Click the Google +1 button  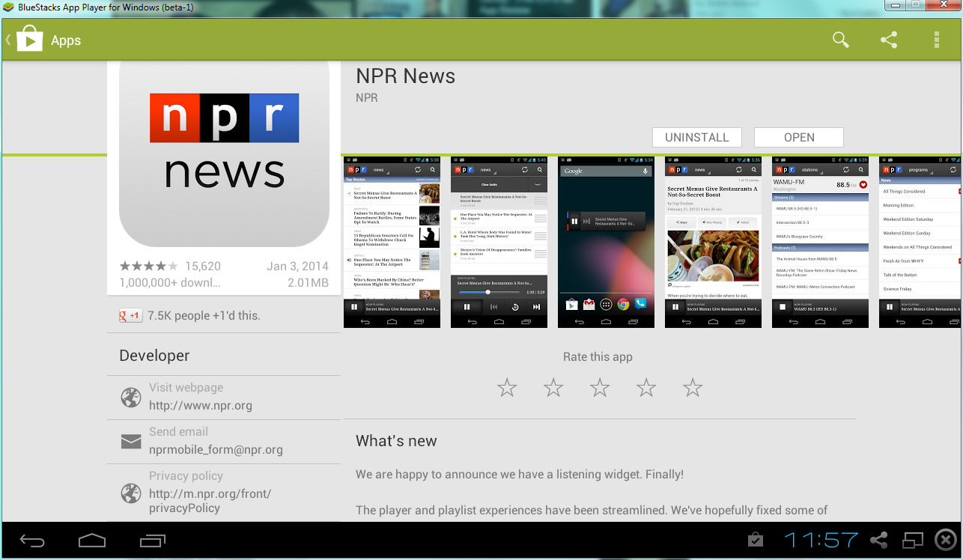click(x=130, y=316)
